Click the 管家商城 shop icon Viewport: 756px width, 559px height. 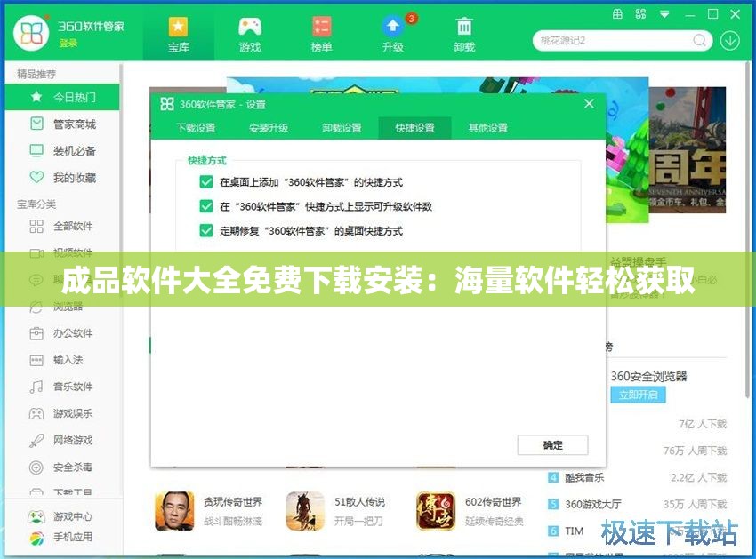click(36, 124)
